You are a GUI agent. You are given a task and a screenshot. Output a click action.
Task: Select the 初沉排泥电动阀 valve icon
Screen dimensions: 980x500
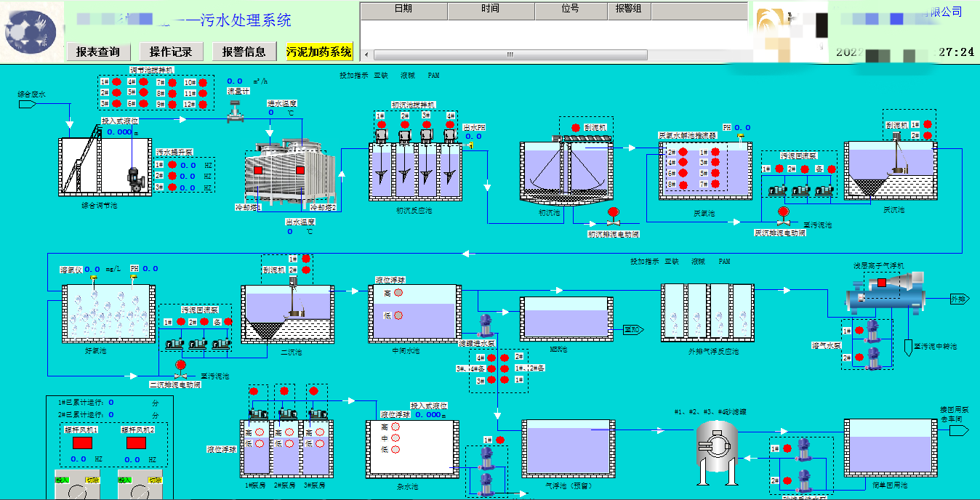[x=613, y=217]
